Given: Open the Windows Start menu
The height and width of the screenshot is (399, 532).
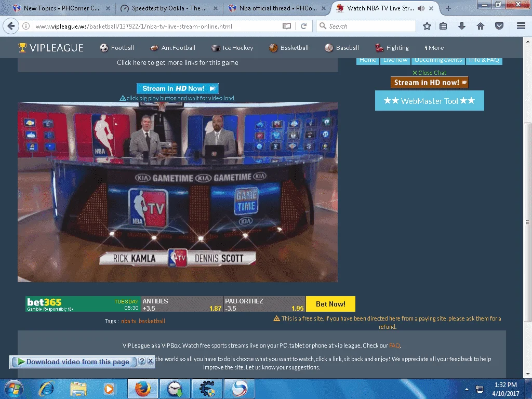Looking at the screenshot, I should click(x=14, y=389).
